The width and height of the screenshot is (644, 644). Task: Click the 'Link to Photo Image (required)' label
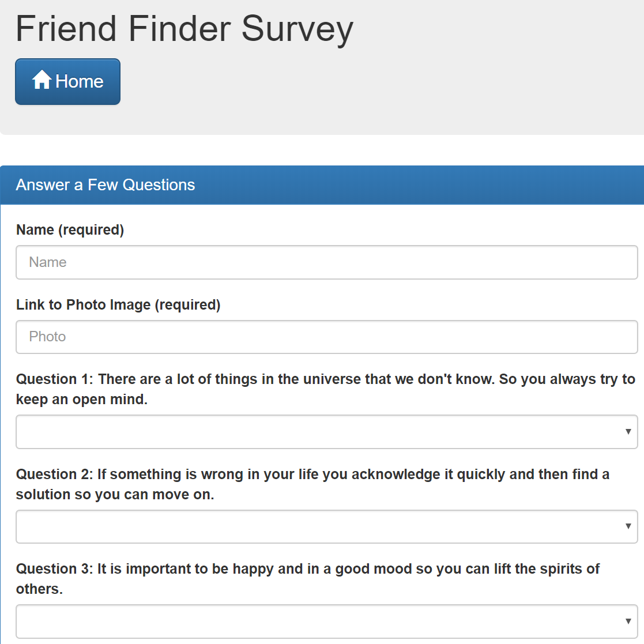(x=118, y=304)
